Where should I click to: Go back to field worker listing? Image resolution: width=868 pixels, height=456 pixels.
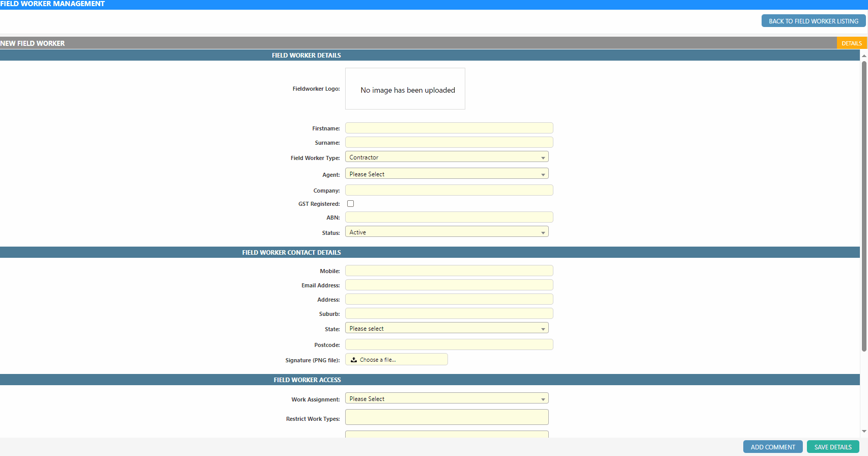[x=814, y=21]
